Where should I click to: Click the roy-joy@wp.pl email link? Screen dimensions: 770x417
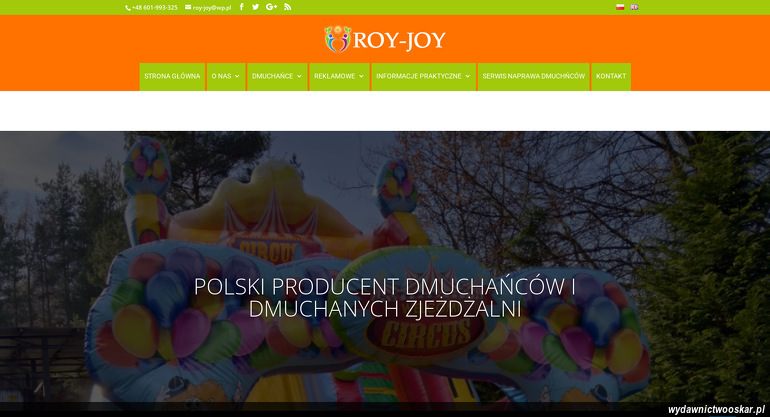click(x=208, y=8)
